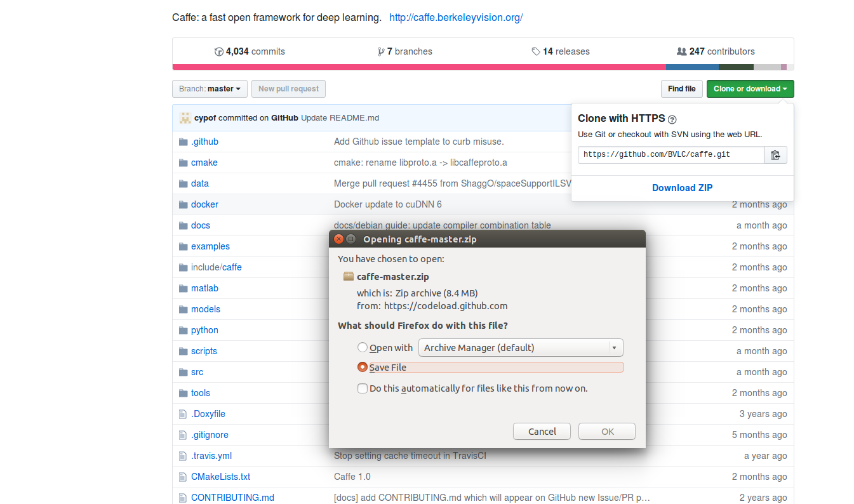Close the Opening caffe-master.zip dialog

[338, 239]
